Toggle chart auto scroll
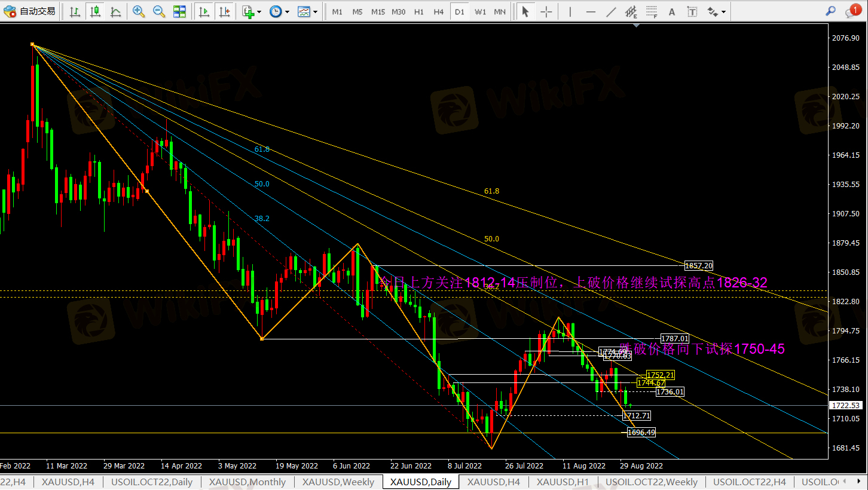The width and height of the screenshot is (868, 490). (x=204, y=11)
